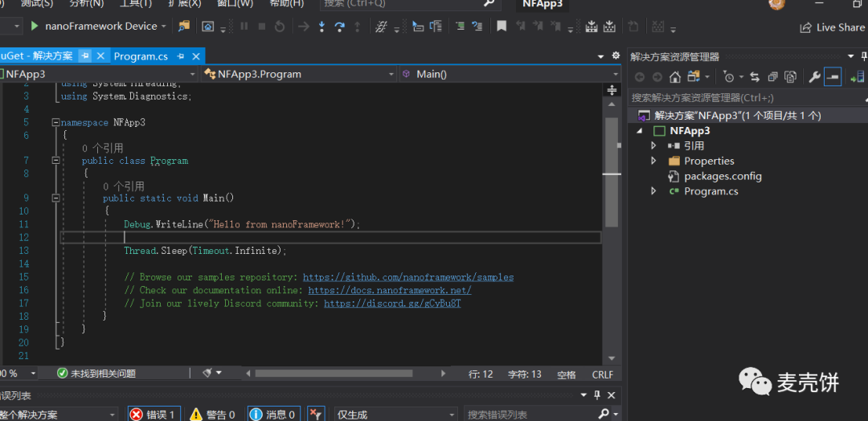
Task: Toggle the Errors 1 filter
Action: (x=153, y=415)
